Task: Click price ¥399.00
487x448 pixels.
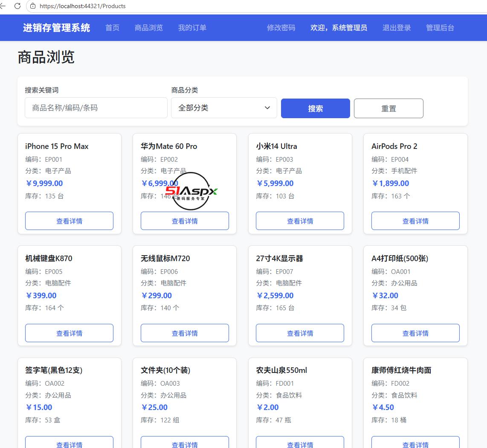Action: click(41, 295)
